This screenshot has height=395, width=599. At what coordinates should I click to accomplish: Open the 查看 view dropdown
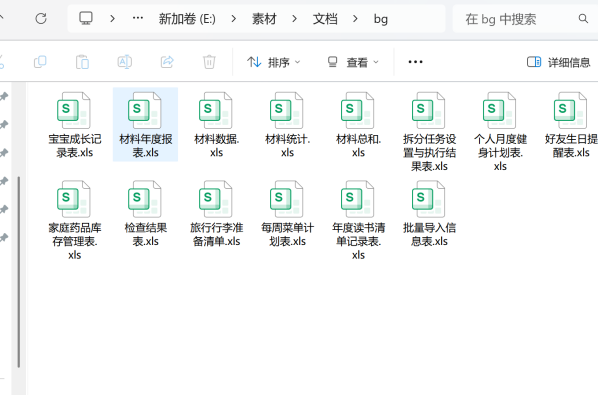click(x=353, y=62)
